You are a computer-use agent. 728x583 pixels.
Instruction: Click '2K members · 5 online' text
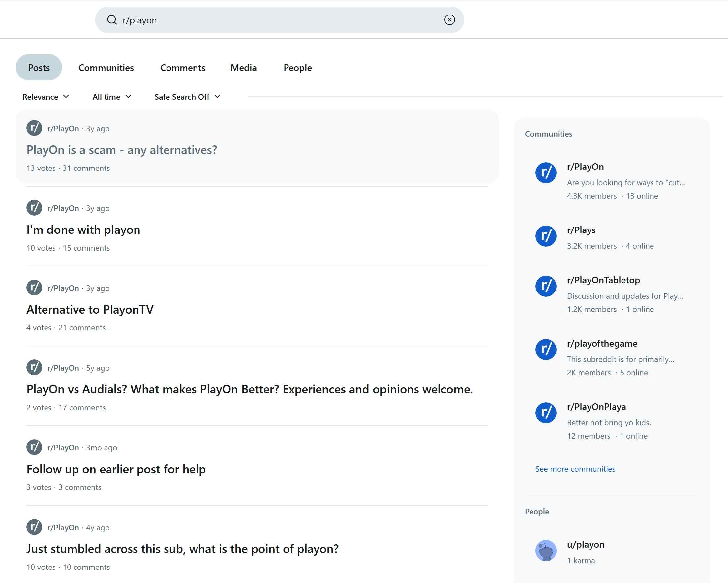[607, 373]
